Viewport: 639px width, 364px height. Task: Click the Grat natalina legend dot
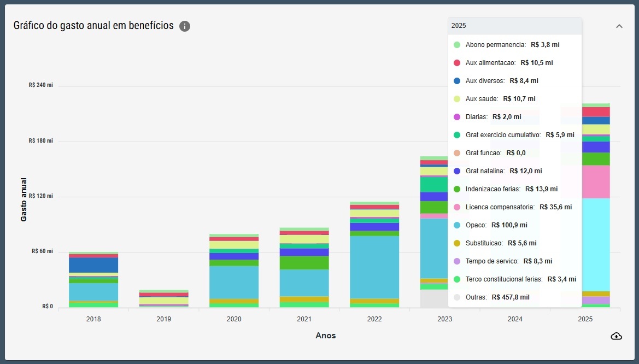point(457,171)
